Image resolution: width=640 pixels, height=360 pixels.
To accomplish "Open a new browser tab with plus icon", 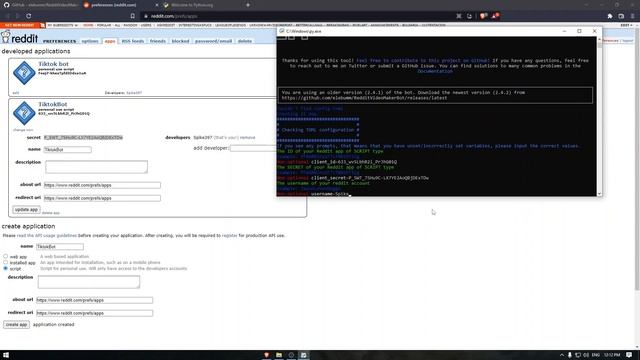I will 248,5.
